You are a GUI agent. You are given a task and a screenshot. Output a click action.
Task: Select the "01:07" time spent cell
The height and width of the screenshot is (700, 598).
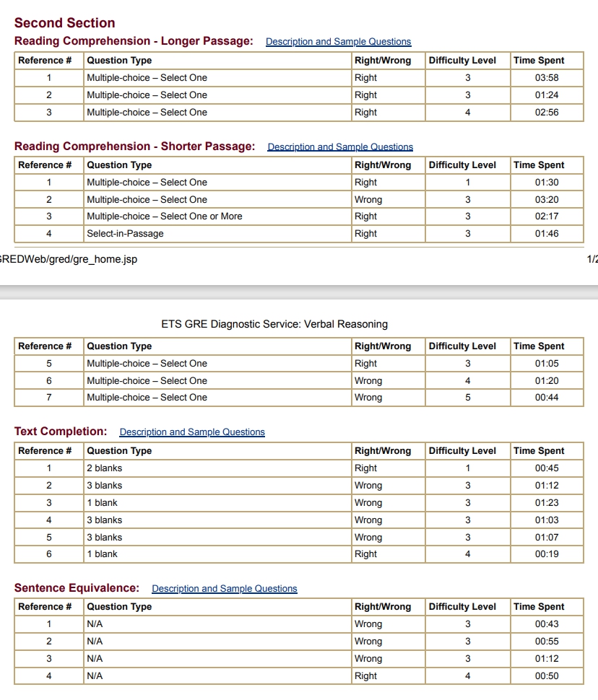[x=547, y=538]
